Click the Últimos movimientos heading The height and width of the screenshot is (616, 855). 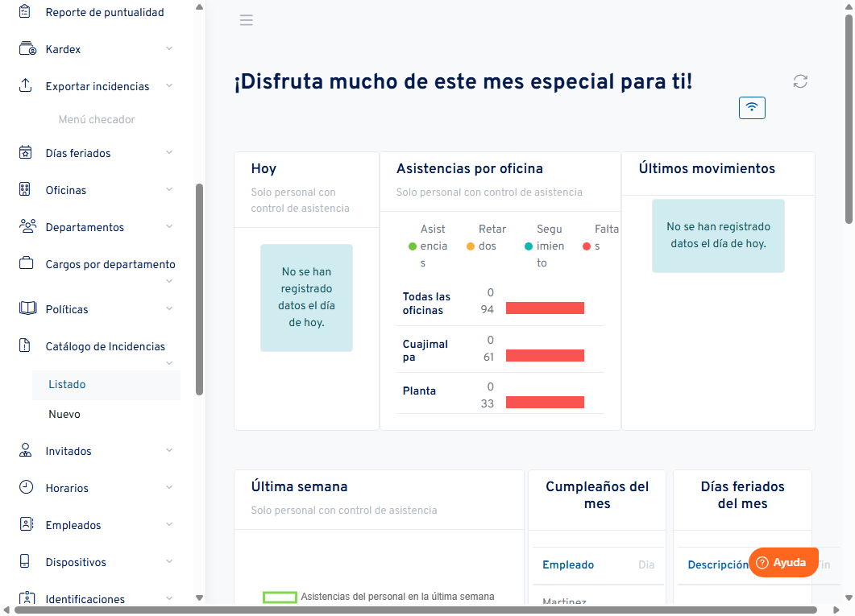pyautogui.click(x=707, y=169)
